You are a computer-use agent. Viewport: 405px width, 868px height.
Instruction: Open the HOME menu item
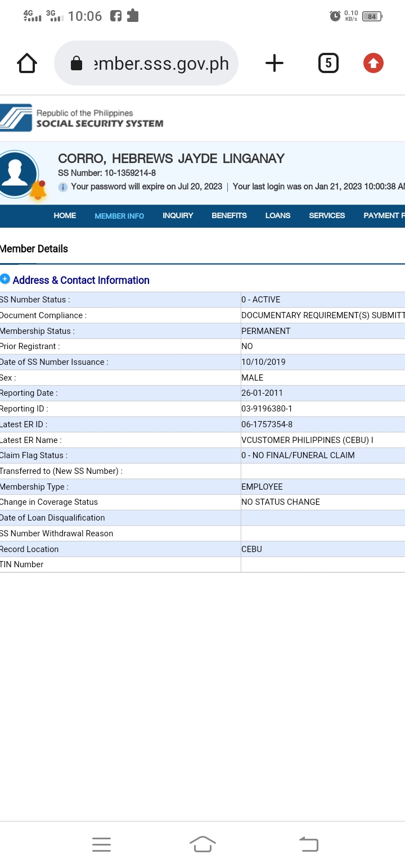[65, 216]
